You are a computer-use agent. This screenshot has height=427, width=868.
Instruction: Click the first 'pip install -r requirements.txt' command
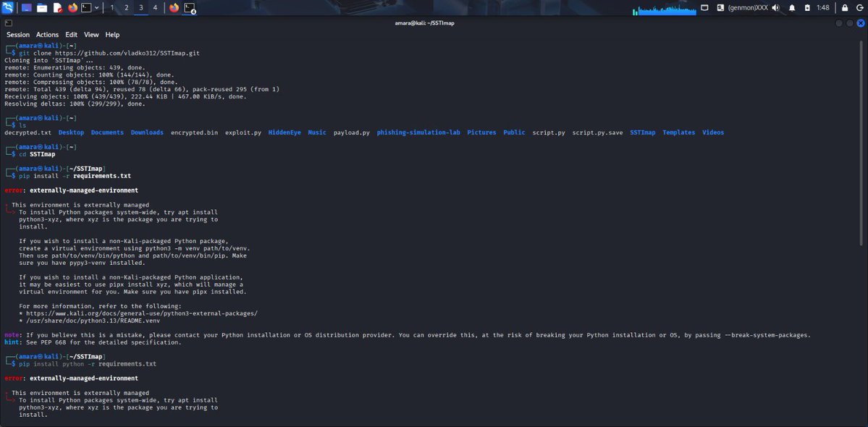tap(75, 176)
